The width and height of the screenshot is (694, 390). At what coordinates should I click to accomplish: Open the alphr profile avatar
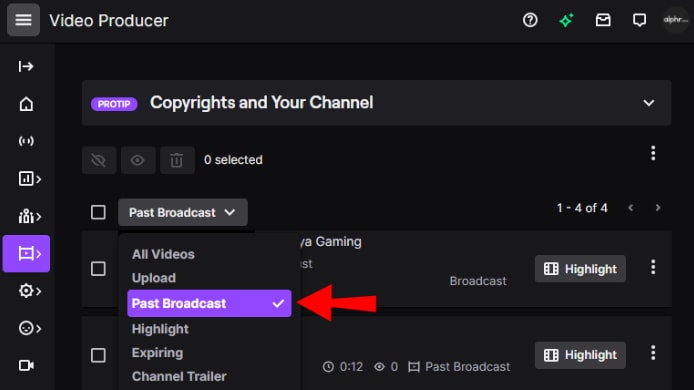[x=675, y=20]
